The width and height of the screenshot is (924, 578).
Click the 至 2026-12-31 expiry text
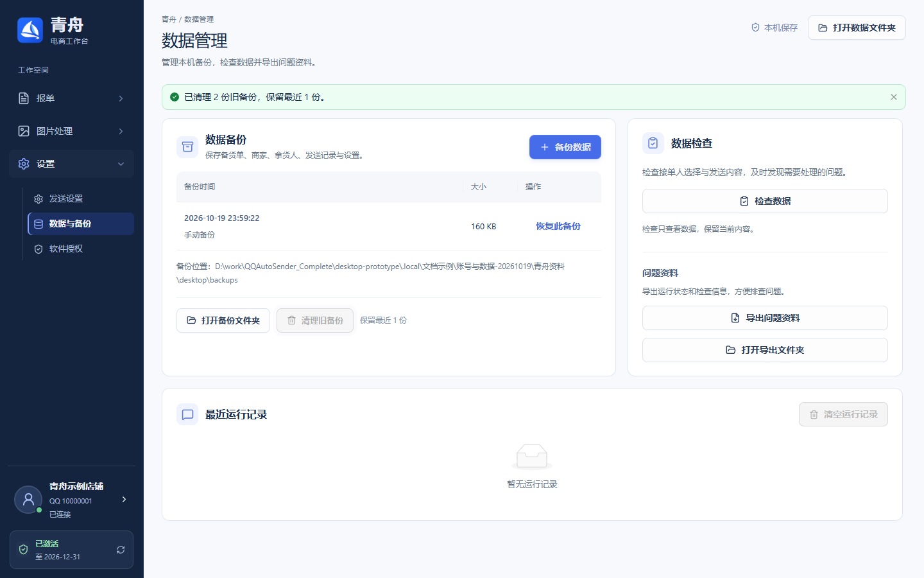[58, 557]
